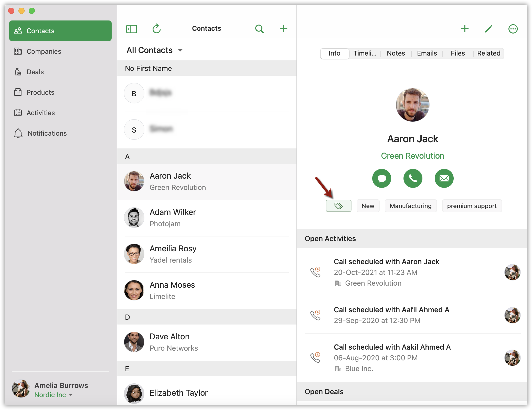This screenshot has height=410, width=532.
Task: Toggle the sidebar panel icon
Action: 132,29
